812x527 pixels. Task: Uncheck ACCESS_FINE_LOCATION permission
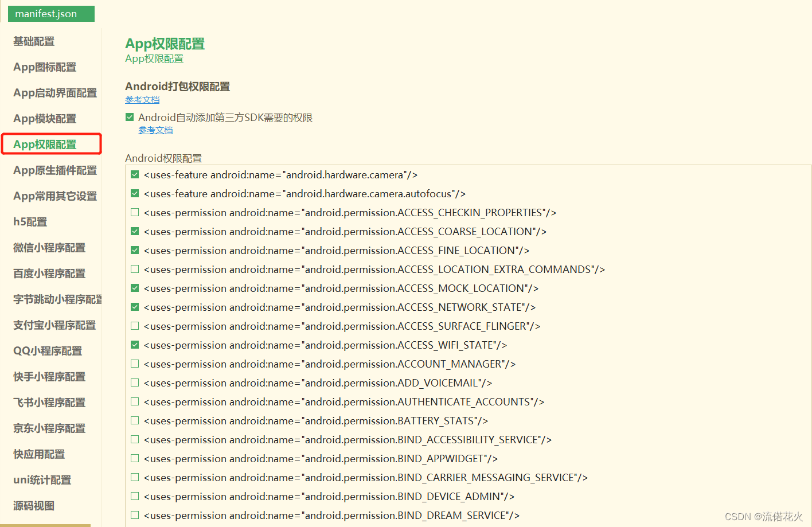tap(135, 250)
